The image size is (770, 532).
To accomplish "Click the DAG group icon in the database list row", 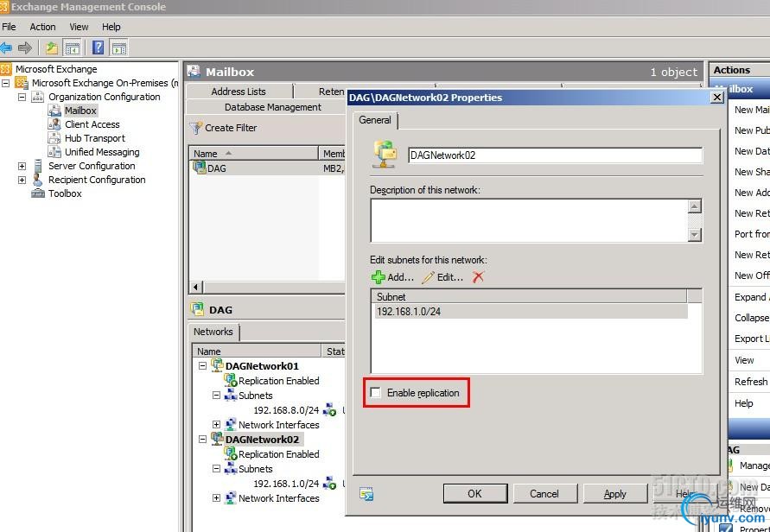I will 200,168.
